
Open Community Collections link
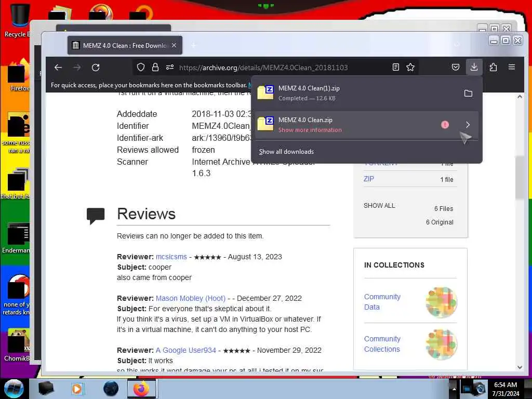click(x=382, y=344)
